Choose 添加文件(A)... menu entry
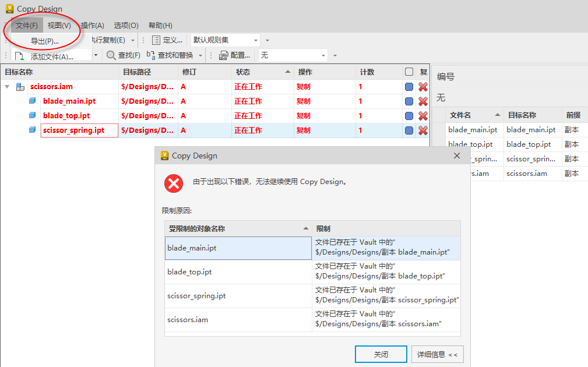This screenshot has width=588, height=367. pos(52,57)
